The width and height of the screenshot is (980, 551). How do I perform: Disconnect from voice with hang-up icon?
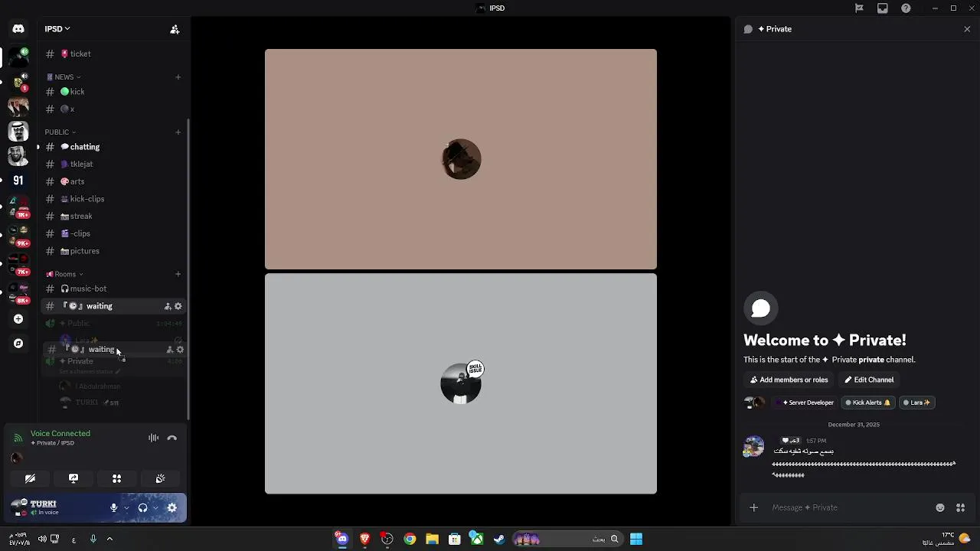click(172, 438)
